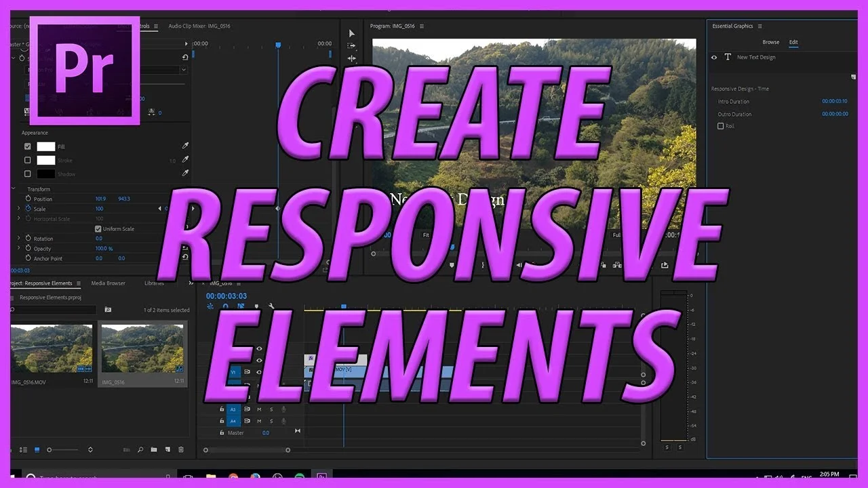Click the New Item icon in project panel
The width and height of the screenshot is (868, 488).
click(167, 449)
